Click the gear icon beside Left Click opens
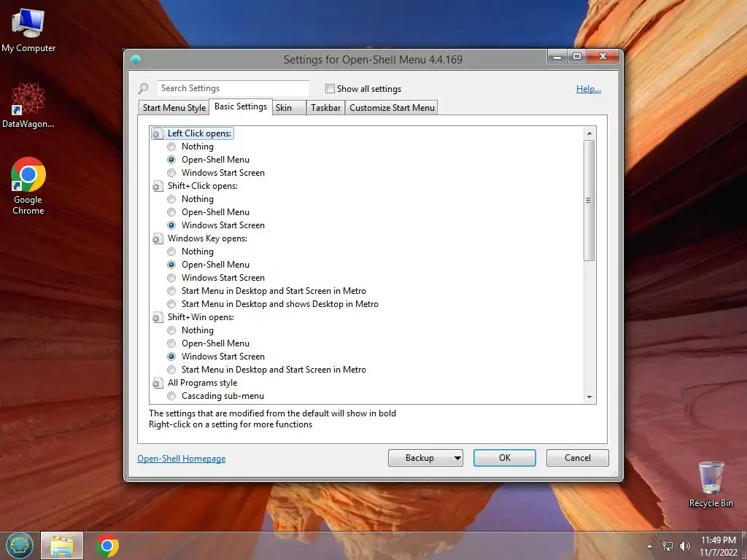This screenshot has width=747, height=560. [158, 134]
